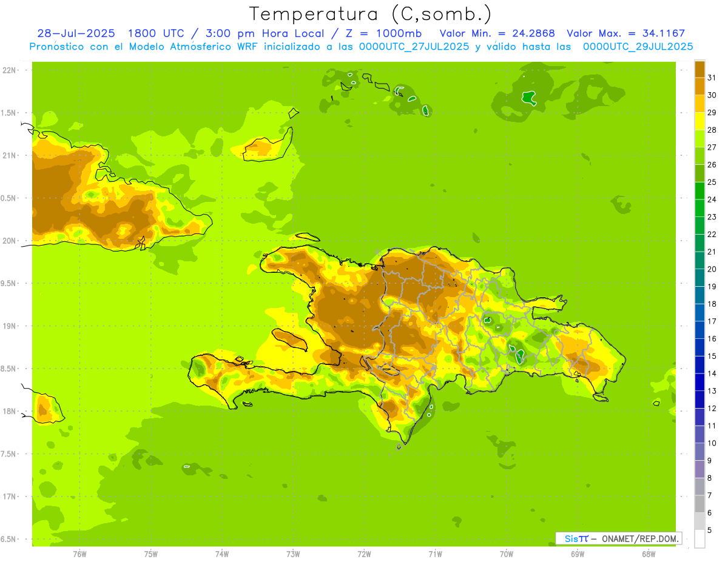The height and width of the screenshot is (562, 728).
Task: Click the legend number "31"
Action: 712,78
